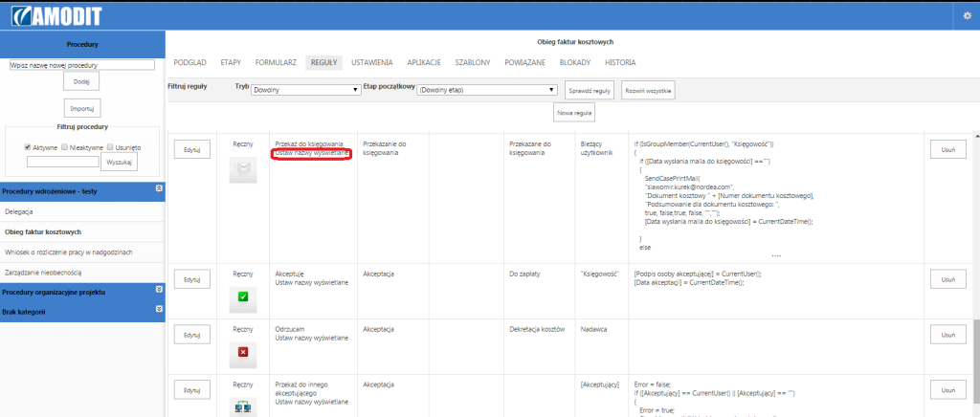Open the USTAWIENIA tab
980x417 pixels.
pos(372,62)
